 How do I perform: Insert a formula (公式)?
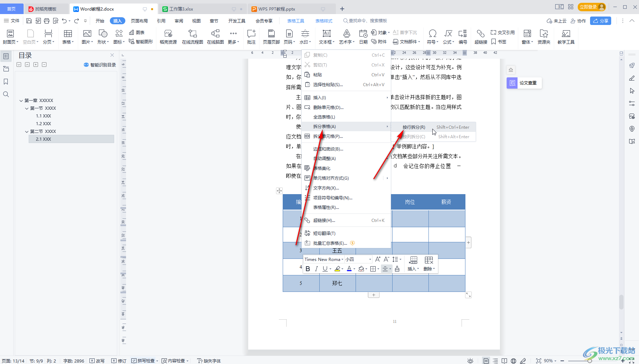point(448,37)
